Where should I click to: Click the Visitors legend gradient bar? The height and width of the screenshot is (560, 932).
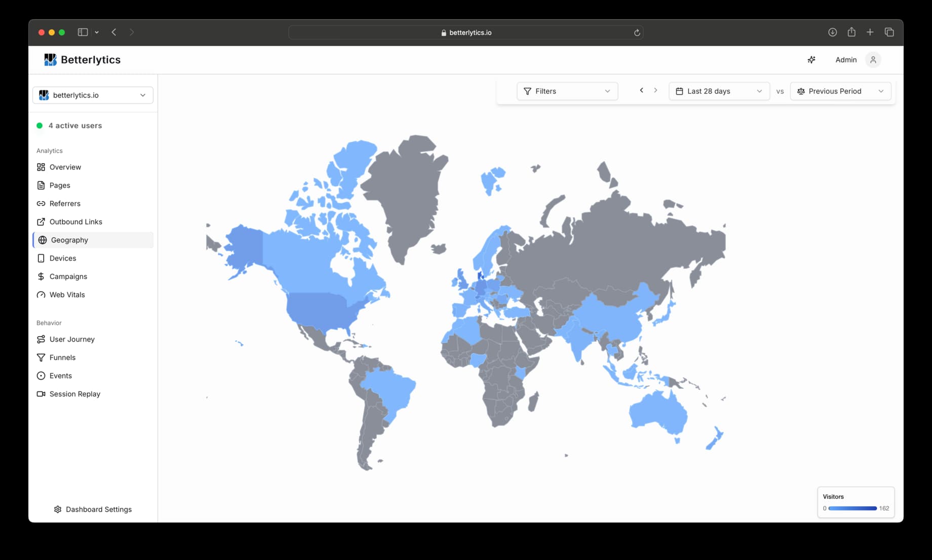point(852,508)
